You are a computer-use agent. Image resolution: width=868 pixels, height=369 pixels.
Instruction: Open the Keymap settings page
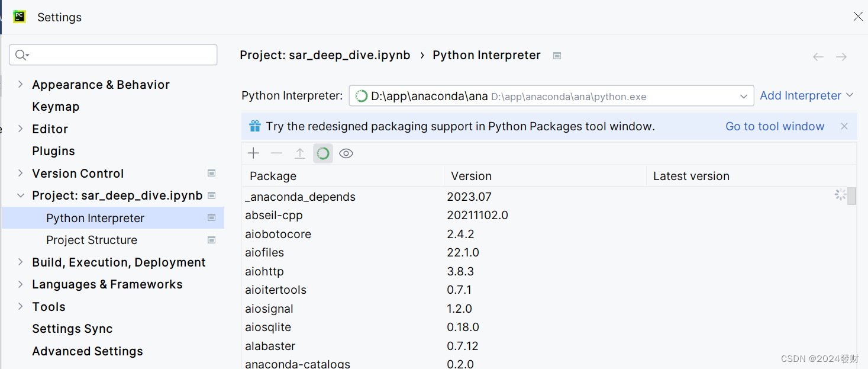tap(56, 107)
